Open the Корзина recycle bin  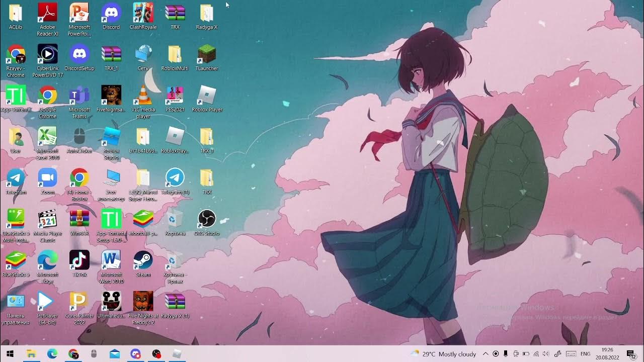(x=175, y=223)
